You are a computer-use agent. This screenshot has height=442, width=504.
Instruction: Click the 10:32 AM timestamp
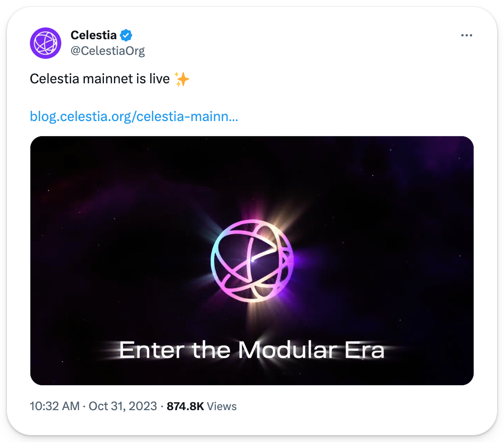click(x=54, y=406)
